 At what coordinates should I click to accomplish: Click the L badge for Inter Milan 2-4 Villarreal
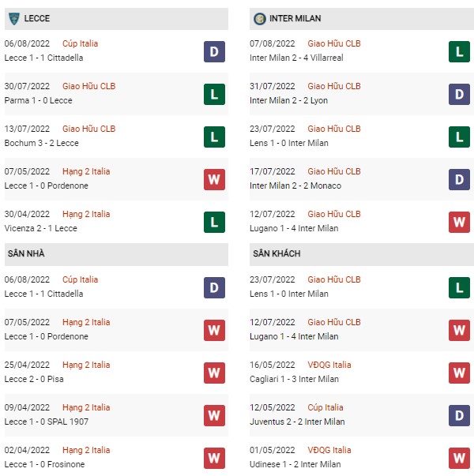[459, 51]
